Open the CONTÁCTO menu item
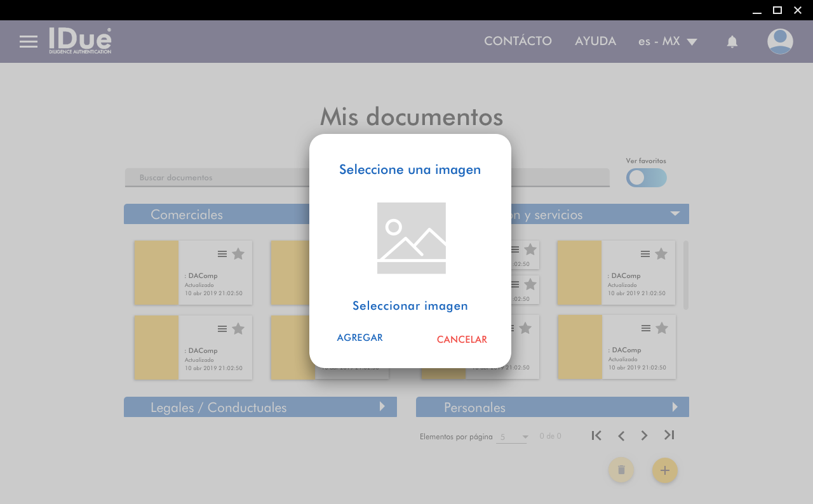 (x=518, y=41)
